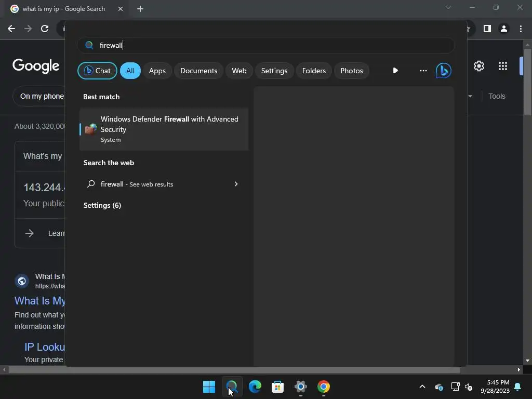532x399 pixels.
Task: Click muted volume tray icon
Action: point(469,387)
